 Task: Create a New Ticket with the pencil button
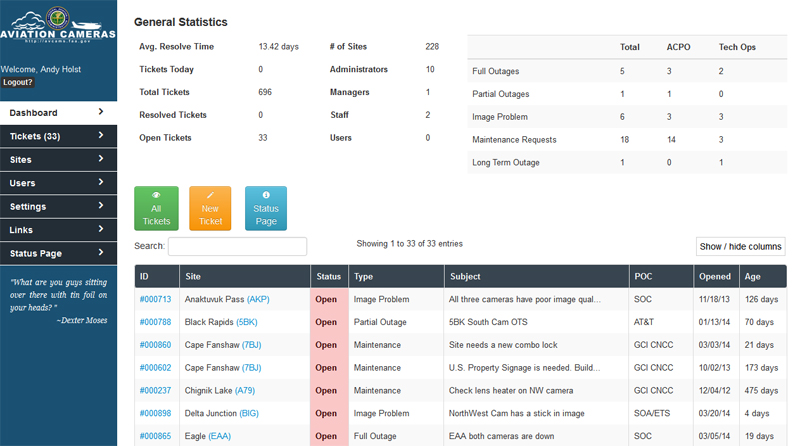[210, 208]
